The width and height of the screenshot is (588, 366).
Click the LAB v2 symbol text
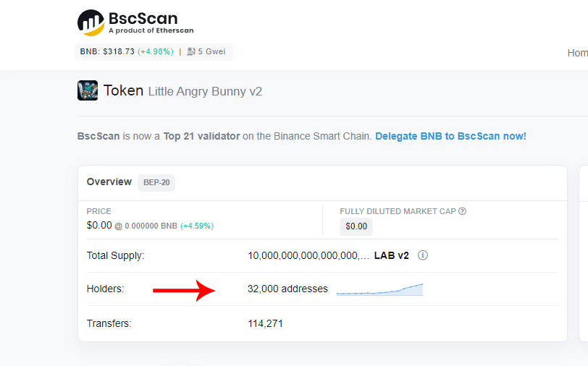point(392,255)
